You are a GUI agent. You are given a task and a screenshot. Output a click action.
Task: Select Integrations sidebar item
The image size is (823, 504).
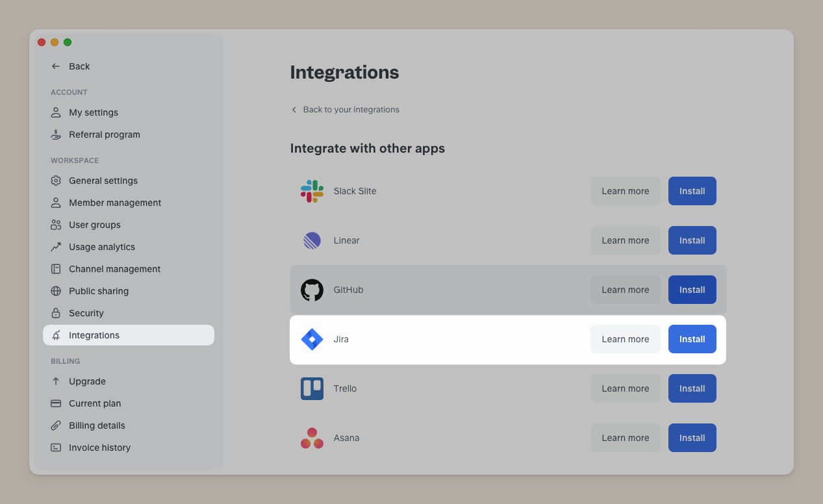tap(129, 335)
